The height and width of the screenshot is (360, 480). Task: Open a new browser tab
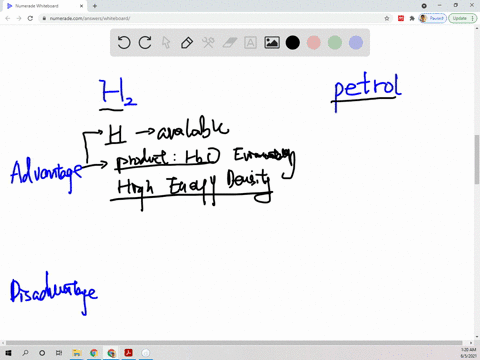95,6
